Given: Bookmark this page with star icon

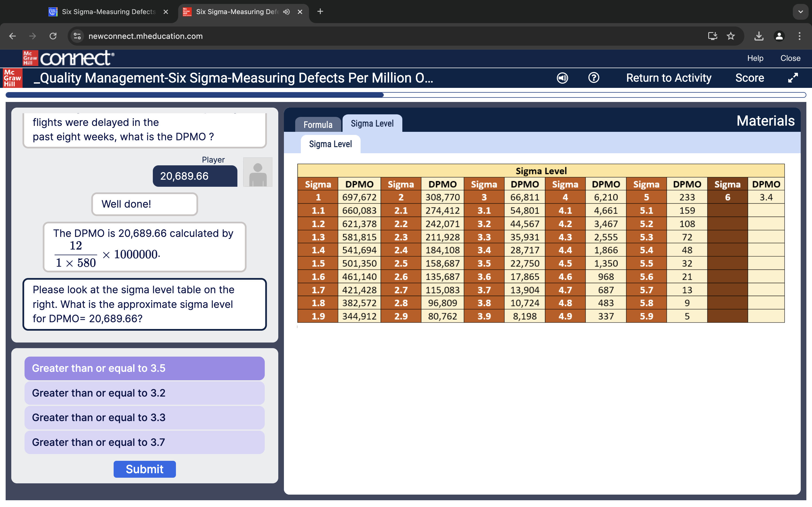Looking at the screenshot, I should pos(731,36).
